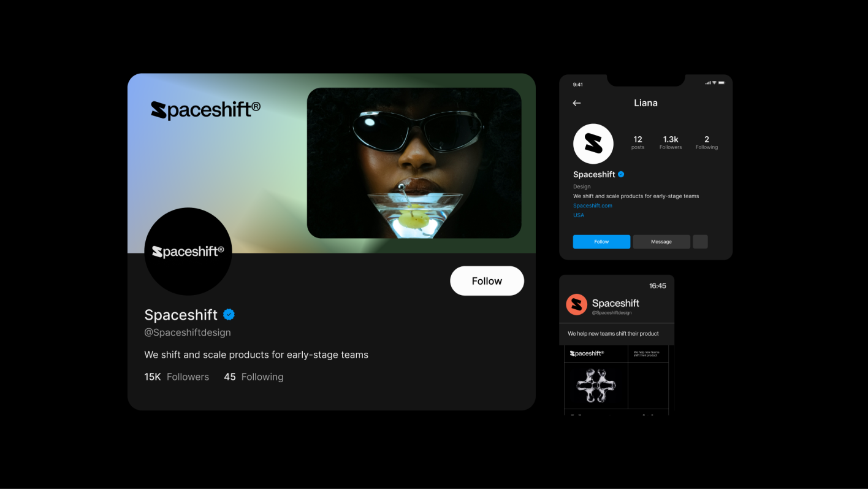Click the orange S logo icon
Screen dimensions: 868x489
click(x=576, y=304)
